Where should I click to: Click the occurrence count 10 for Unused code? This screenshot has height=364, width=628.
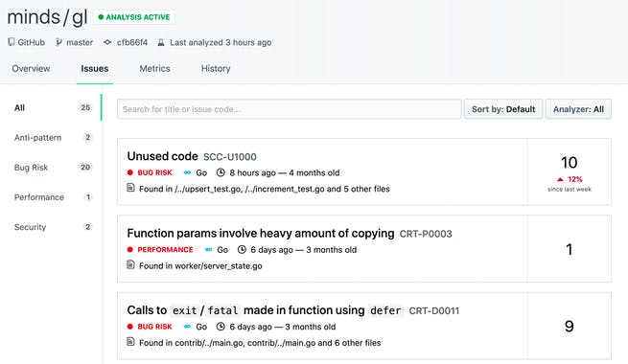569,163
